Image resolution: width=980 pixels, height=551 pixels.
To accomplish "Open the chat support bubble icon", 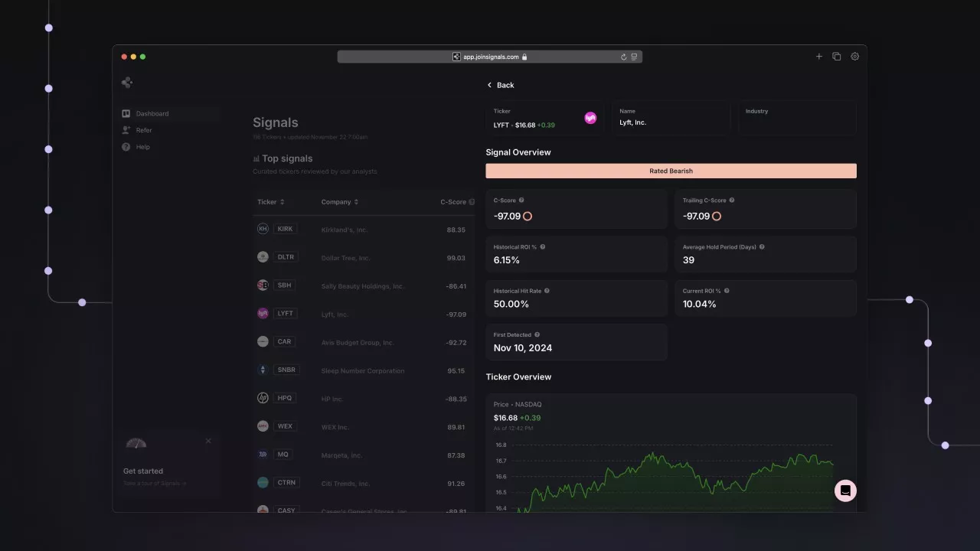I will (845, 491).
